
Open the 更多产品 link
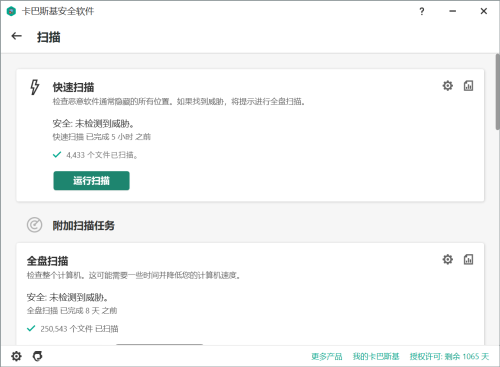coord(327,356)
